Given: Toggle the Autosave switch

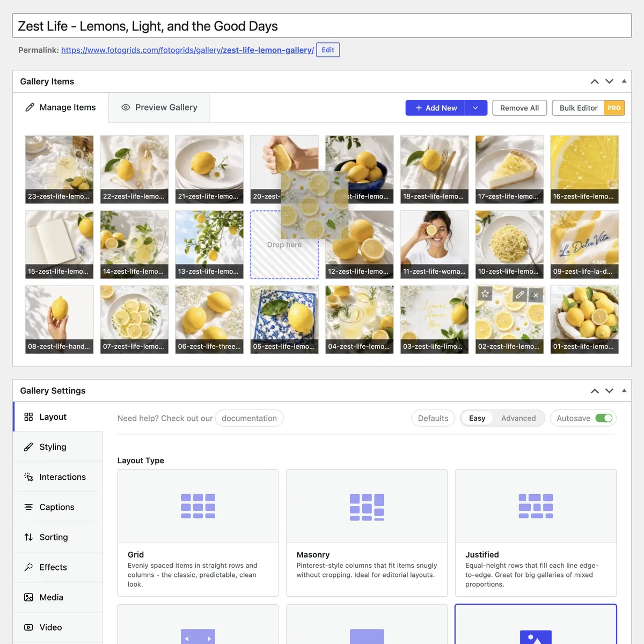Looking at the screenshot, I should point(604,418).
